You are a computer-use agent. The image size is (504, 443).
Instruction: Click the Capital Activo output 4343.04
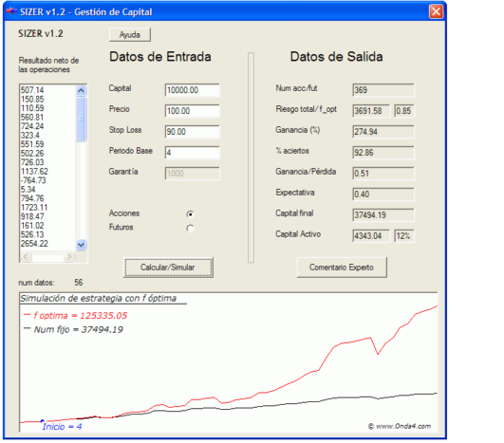pyautogui.click(x=371, y=236)
